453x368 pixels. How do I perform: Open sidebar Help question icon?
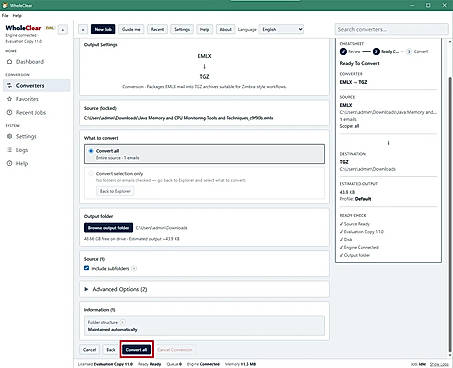coord(9,163)
